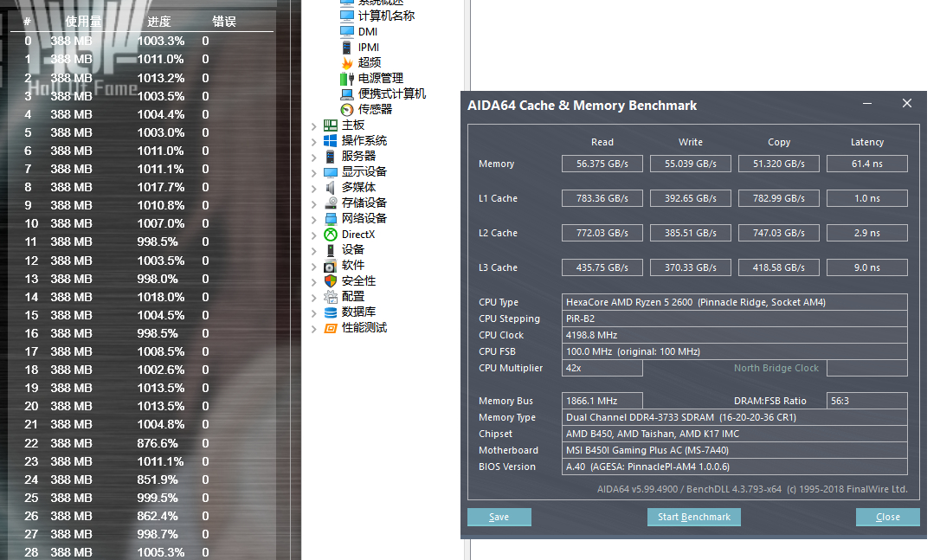Expand the 主板 tree node
Viewport: 940px width, 560px height.
click(313, 126)
